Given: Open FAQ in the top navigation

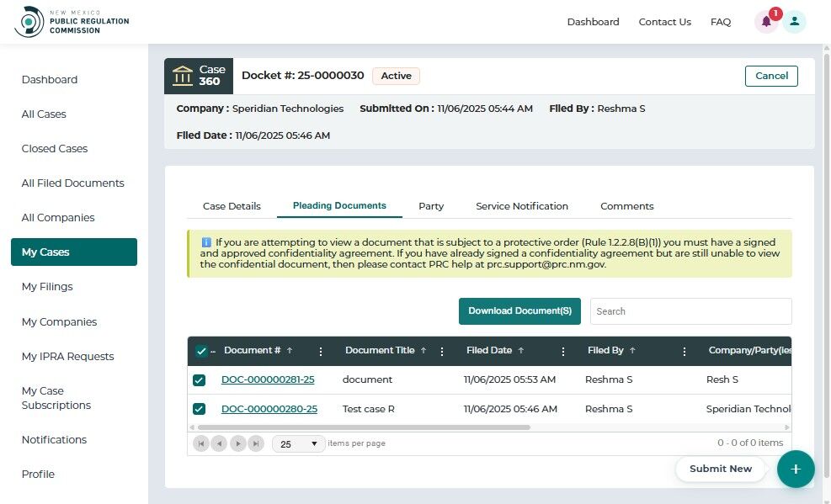Looking at the screenshot, I should pyautogui.click(x=720, y=22).
